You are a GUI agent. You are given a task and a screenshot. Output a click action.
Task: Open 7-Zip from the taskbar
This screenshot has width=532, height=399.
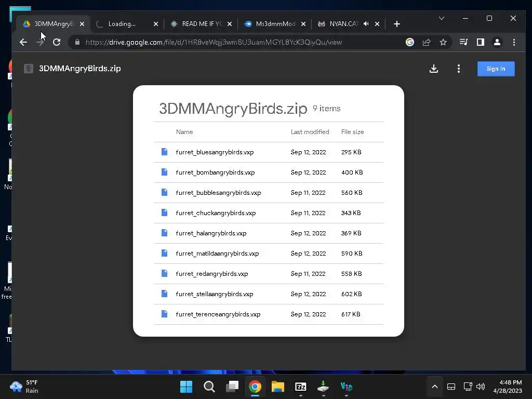coord(301,387)
